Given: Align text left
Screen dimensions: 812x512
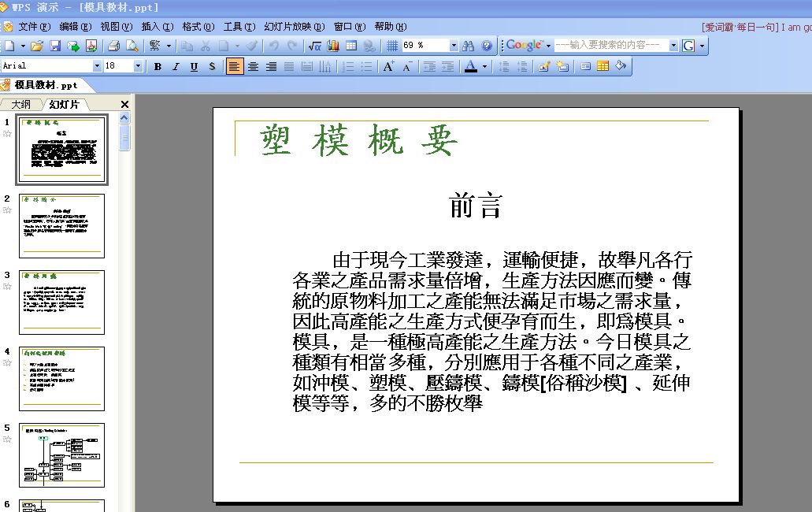Looking at the screenshot, I should pos(234,66).
